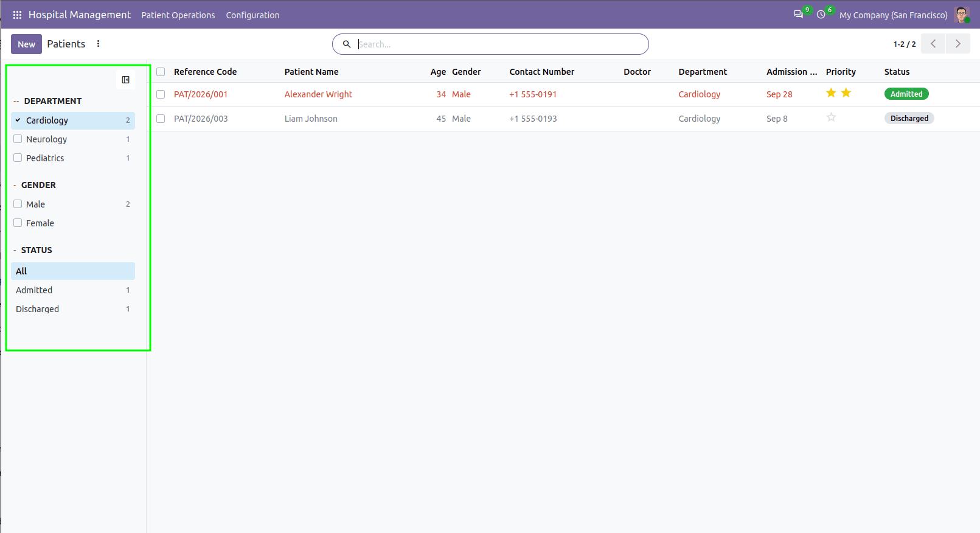980x533 pixels.
Task: Select all rows with header checkbox
Action: point(161,72)
